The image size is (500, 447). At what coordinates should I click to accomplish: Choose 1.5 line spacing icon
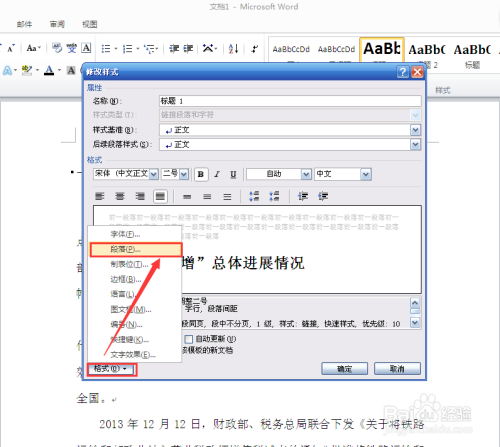207,197
